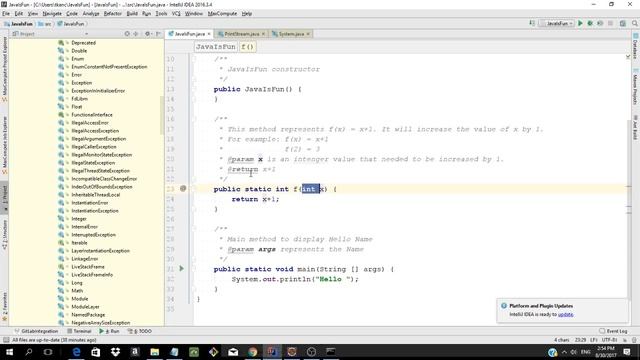Click Windows search magnifier on taskbar

(x=29, y=352)
